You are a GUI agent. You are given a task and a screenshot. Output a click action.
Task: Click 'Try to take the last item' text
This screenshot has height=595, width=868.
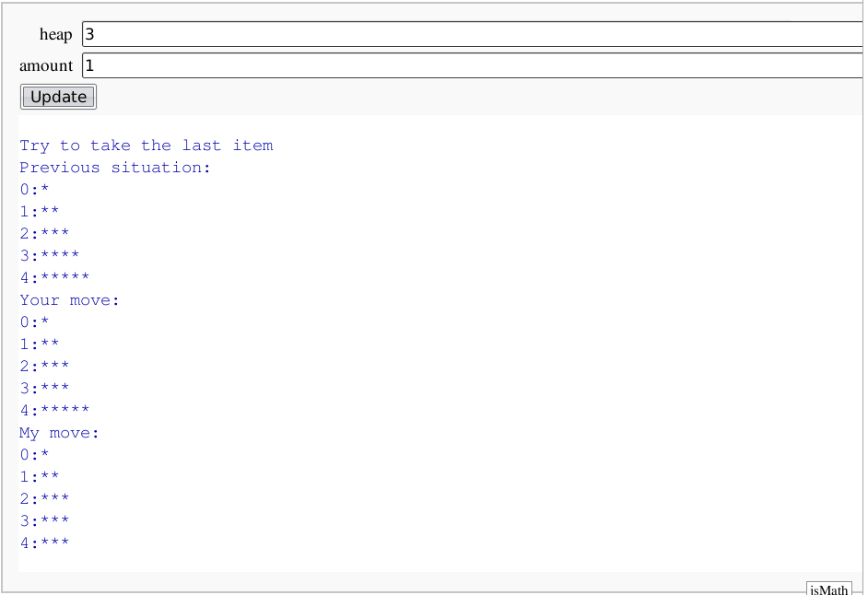(x=146, y=146)
